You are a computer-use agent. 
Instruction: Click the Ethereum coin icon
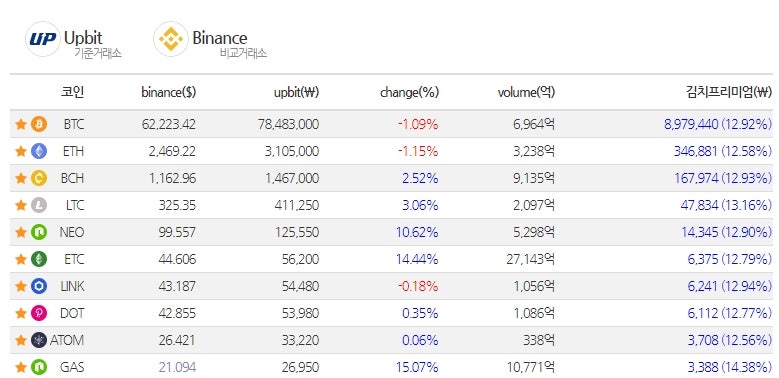[x=39, y=151]
